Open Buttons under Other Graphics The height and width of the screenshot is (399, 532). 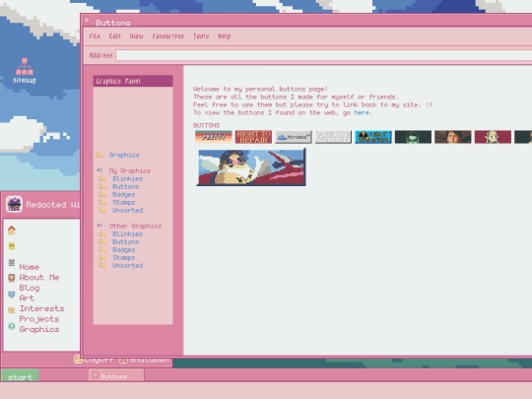pyautogui.click(x=125, y=242)
